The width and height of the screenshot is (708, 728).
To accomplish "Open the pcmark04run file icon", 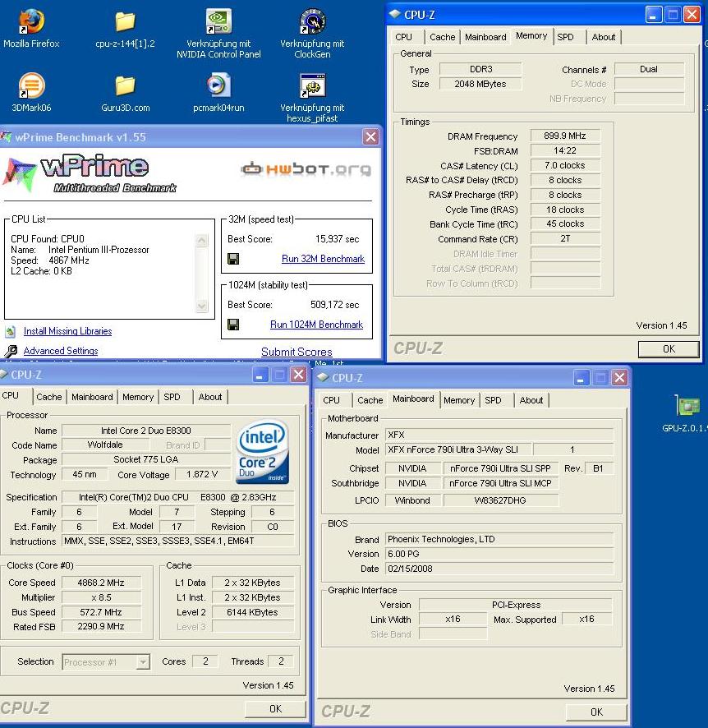I will tap(218, 85).
